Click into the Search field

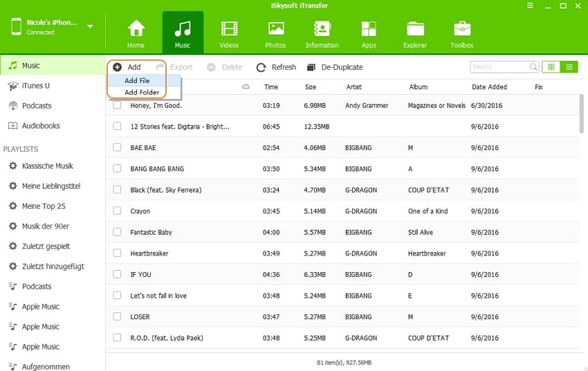pos(499,67)
